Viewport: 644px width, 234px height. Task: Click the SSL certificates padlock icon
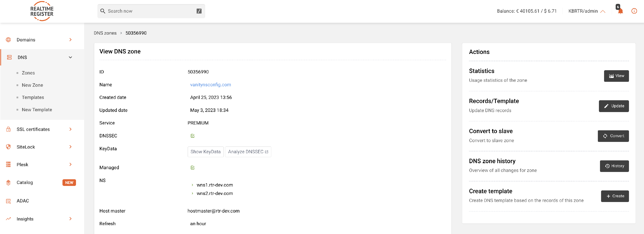click(x=9, y=129)
